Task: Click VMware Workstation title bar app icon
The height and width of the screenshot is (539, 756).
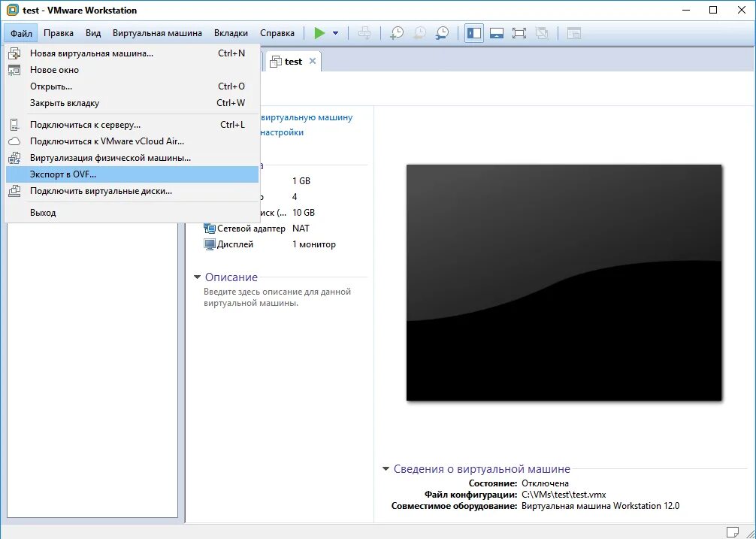Action: (x=12, y=10)
